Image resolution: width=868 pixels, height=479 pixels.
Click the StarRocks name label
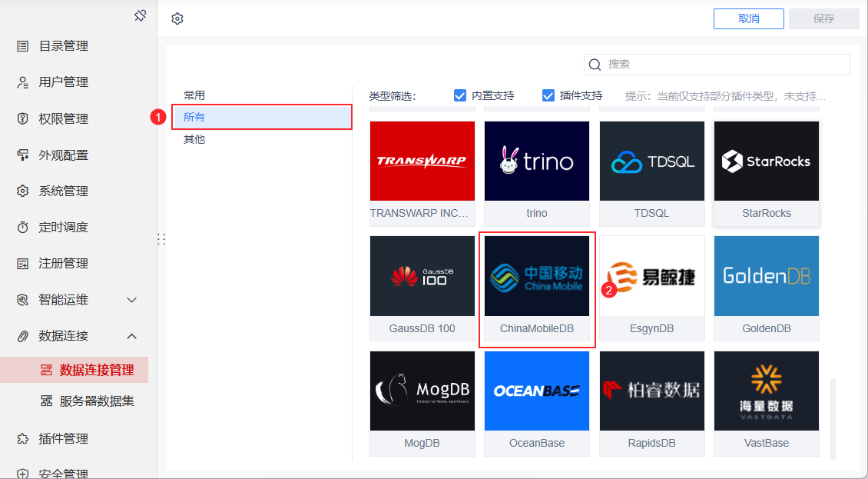pyautogui.click(x=767, y=213)
